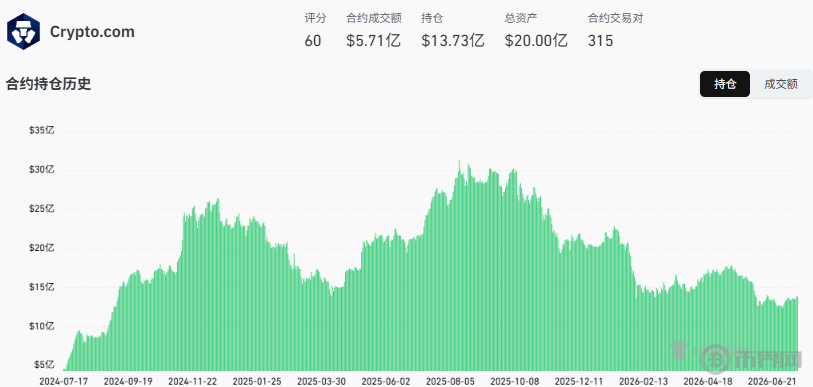Click the 2026-06-21 date label
813x387 pixels.
(772, 381)
